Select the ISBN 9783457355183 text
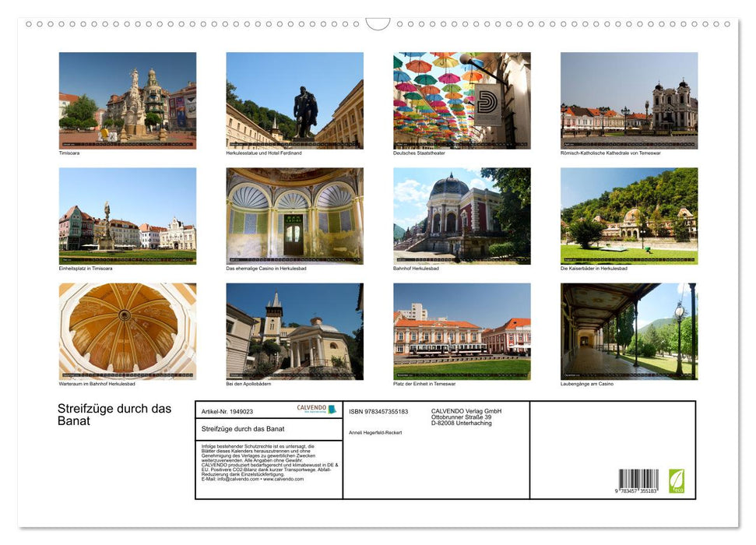756x545 pixels. coord(378,412)
